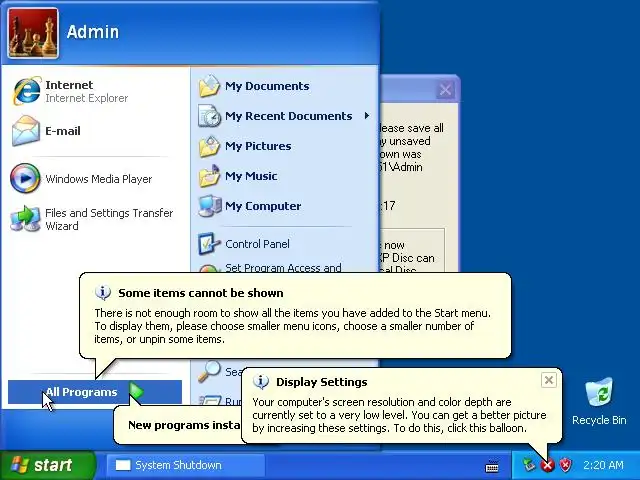Click the Some items cannot be shown balloon
This screenshot has width=640, height=480.
click(295, 316)
